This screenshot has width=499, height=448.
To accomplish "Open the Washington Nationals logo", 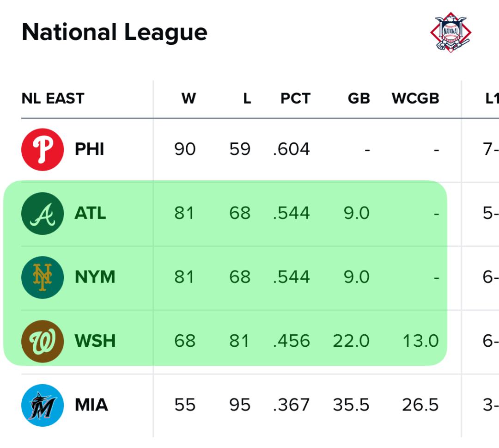I will tap(43, 341).
